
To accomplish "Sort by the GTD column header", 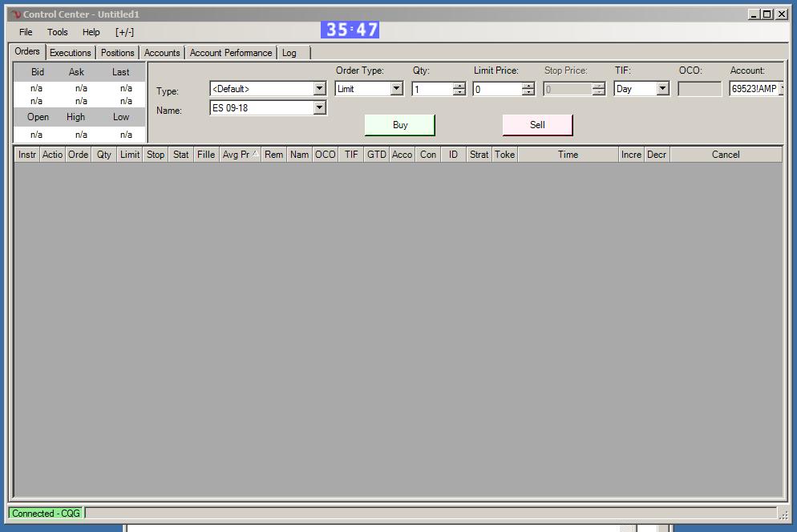I will [377, 155].
